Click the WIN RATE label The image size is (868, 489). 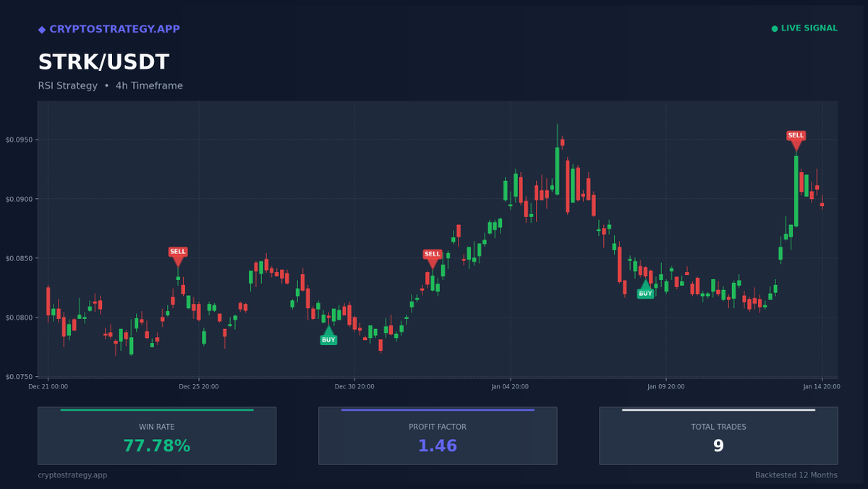(157, 428)
